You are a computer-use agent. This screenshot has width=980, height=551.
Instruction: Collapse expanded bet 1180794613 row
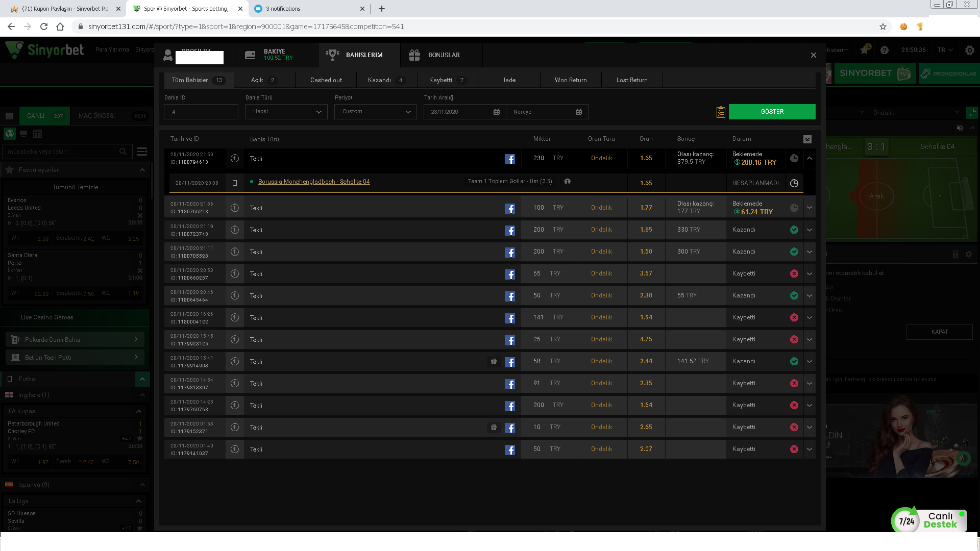tap(810, 159)
